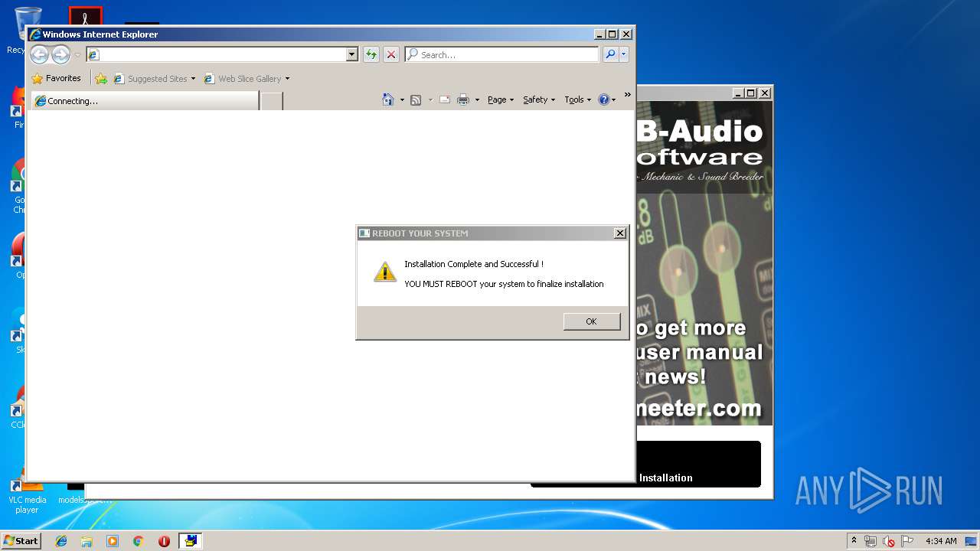Click the taskbar clock 4:34 AM
Viewport: 980px width, 551px height.
pos(941,541)
